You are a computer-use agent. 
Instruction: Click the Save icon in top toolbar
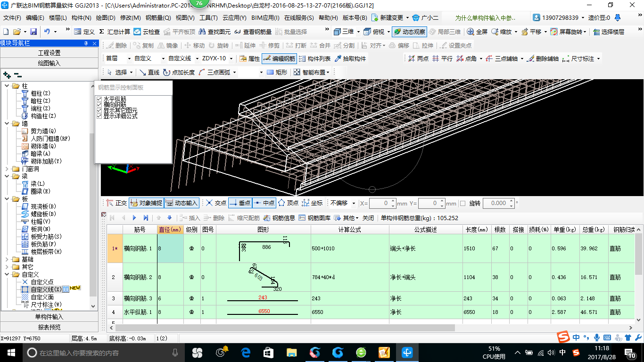click(33, 32)
